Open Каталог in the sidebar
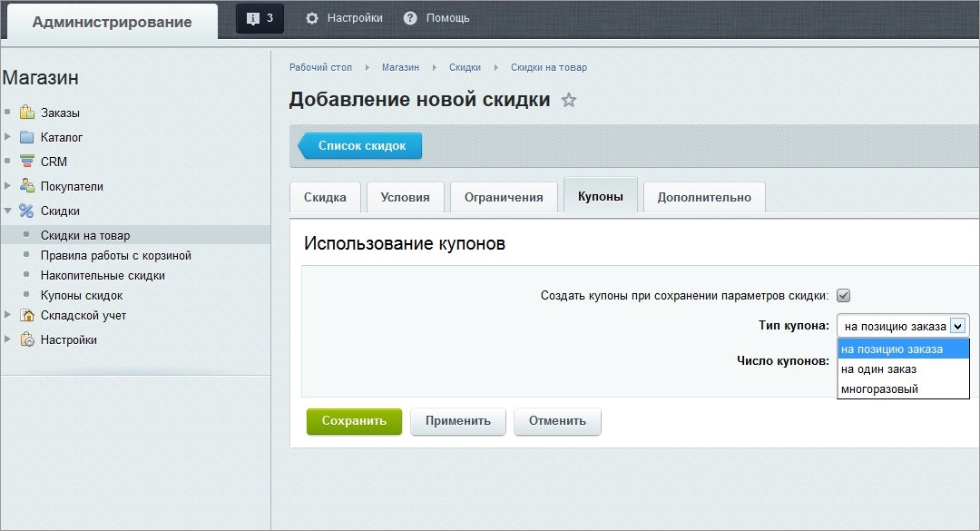 pyautogui.click(x=62, y=137)
